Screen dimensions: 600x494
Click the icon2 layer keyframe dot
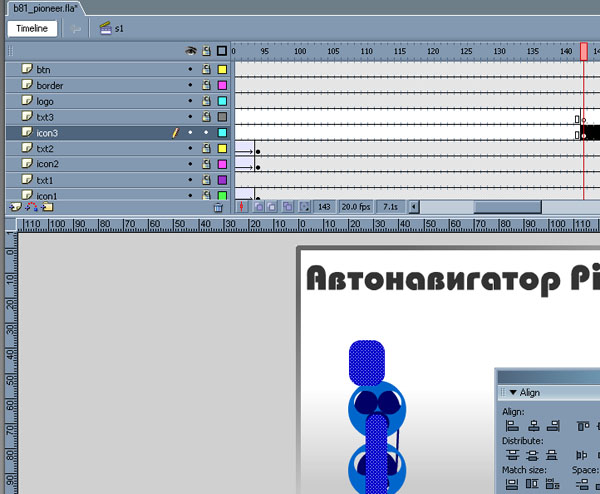258,168
